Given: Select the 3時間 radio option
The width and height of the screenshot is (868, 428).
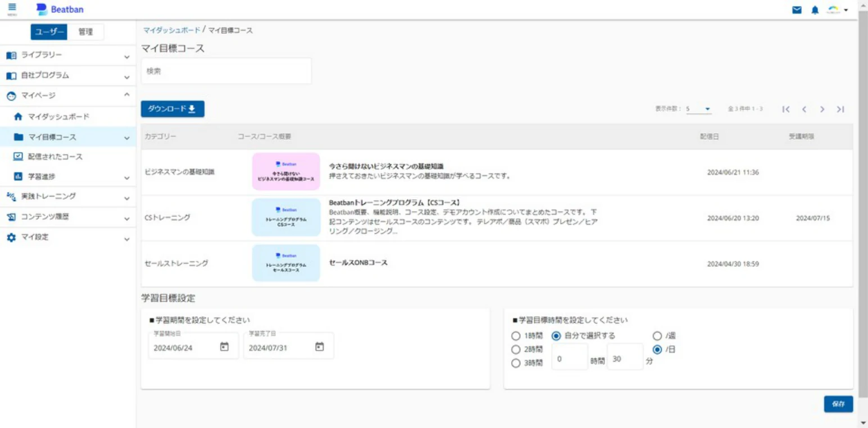Looking at the screenshot, I should 516,363.
